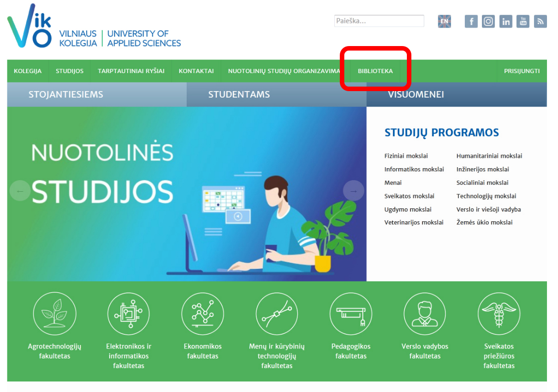Select the Visuomenei tab

tap(416, 95)
